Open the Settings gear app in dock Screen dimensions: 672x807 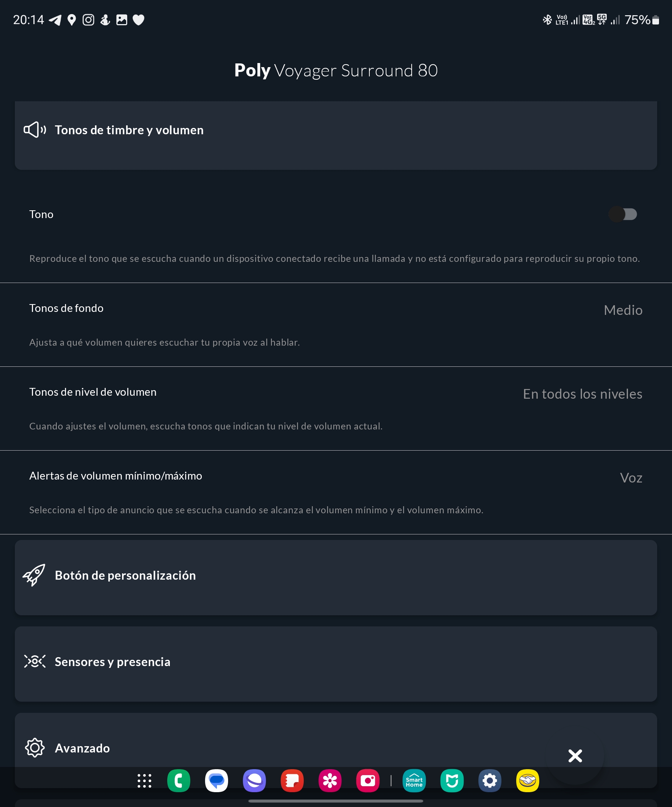[490, 781]
